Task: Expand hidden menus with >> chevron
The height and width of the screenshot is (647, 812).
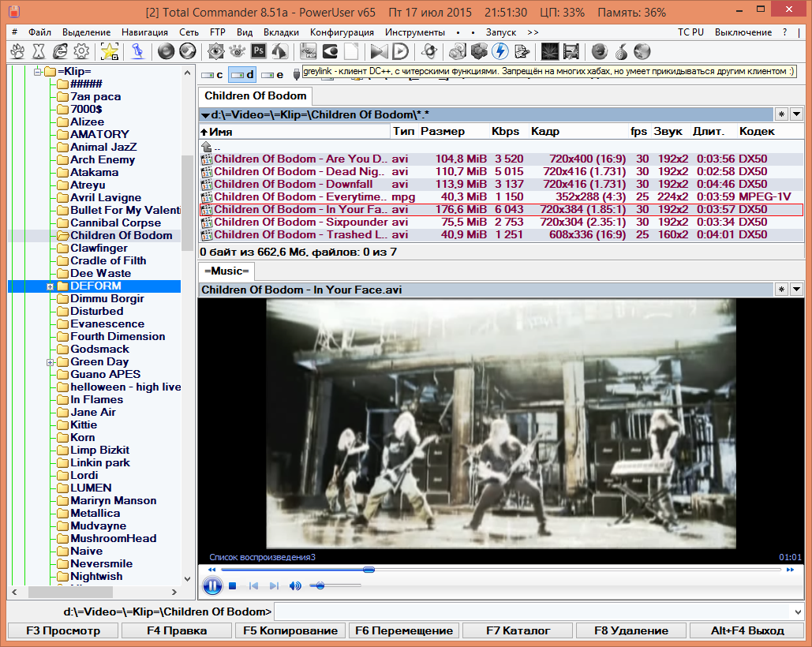Action: point(533,32)
